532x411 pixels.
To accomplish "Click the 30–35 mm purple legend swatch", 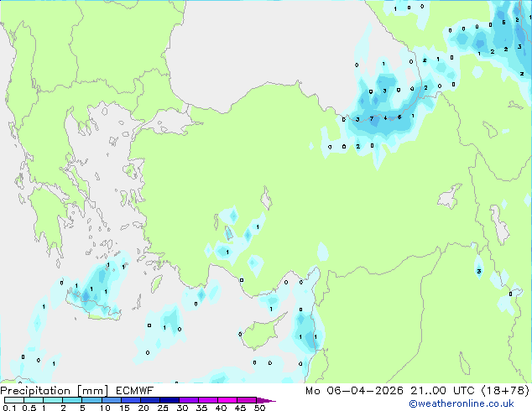I will click(x=189, y=400).
